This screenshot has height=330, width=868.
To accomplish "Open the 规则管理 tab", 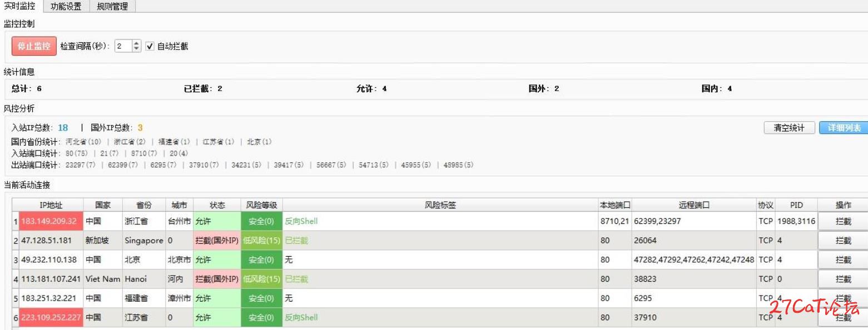I will pos(112,7).
